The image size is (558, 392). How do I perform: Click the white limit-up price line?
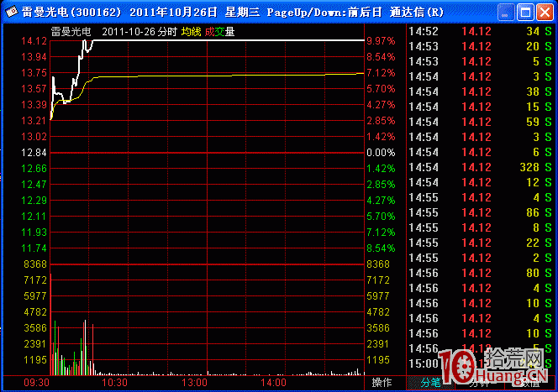(x=228, y=40)
